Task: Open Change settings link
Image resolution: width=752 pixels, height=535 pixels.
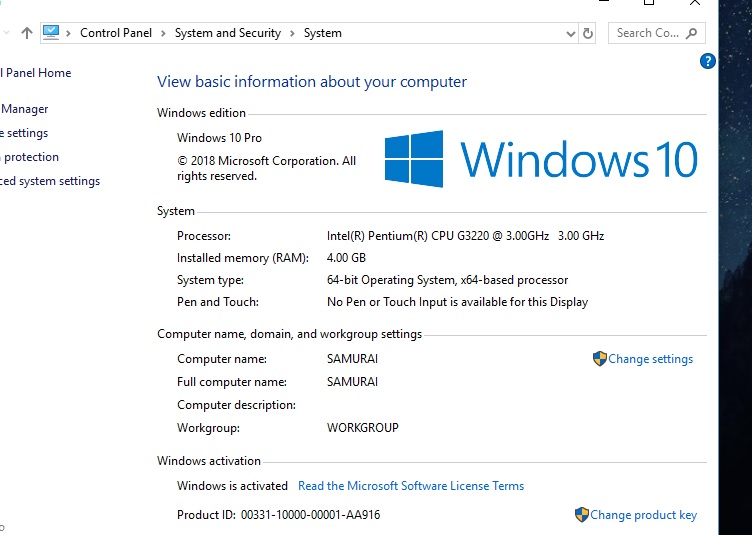Action: tap(650, 359)
